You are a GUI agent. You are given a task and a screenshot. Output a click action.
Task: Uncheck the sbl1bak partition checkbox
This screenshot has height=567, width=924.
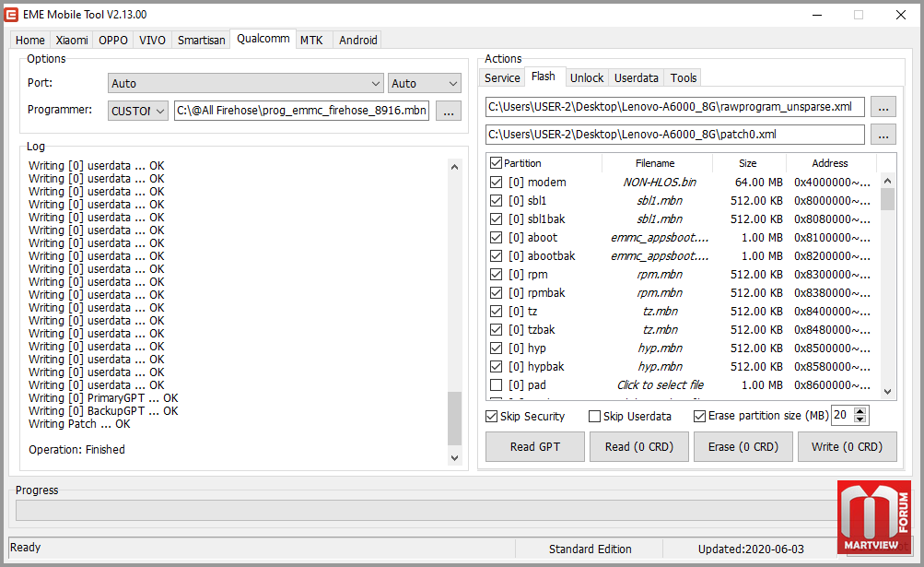coord(497,219)
